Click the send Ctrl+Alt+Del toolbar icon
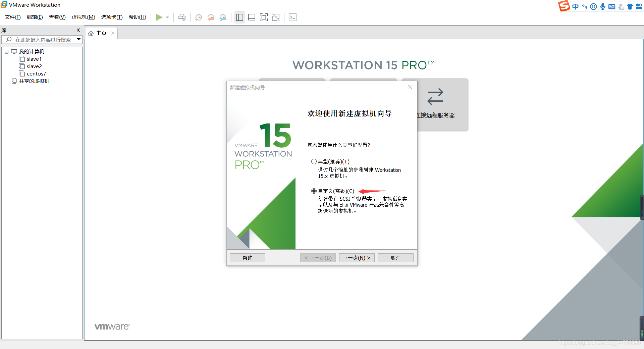Image resolution: width=644 pixels, height=349 pixels. (182, 17)
